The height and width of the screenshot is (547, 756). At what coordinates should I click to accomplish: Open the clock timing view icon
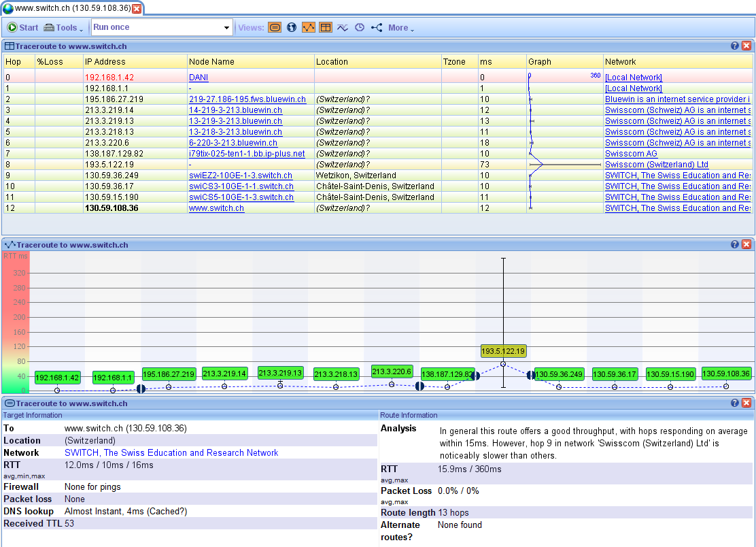[360, 27]
